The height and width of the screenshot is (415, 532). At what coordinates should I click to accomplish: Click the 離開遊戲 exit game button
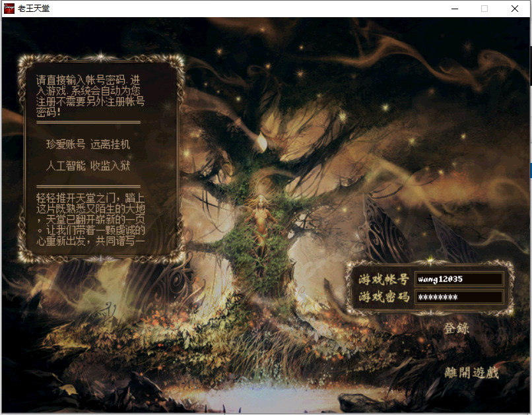pyautogui.click(x=471, y=373)
